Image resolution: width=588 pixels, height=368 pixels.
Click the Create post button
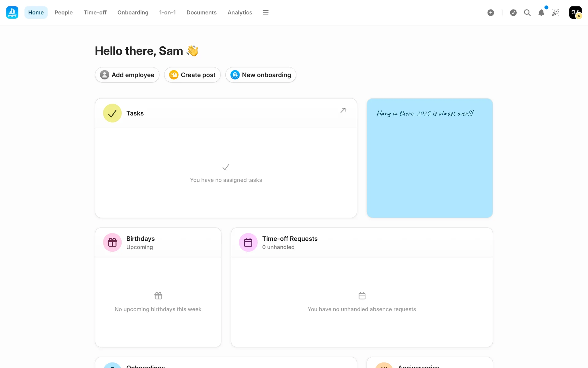pos(192,75)
